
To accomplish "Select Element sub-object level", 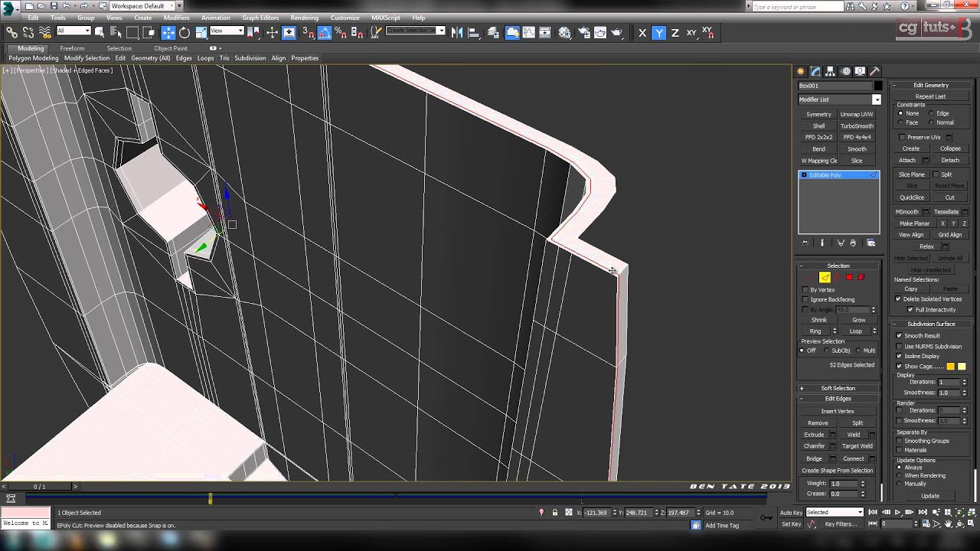I will click(861, 277).
